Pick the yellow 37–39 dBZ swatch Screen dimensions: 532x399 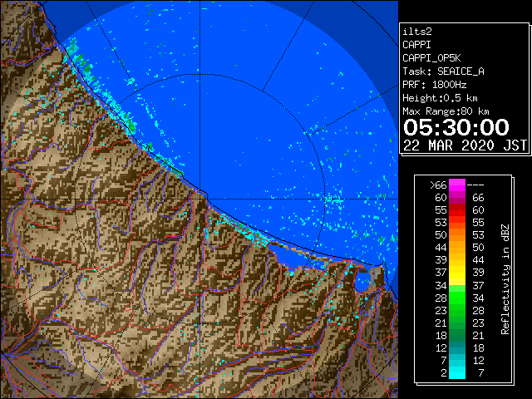click(457, 273)
